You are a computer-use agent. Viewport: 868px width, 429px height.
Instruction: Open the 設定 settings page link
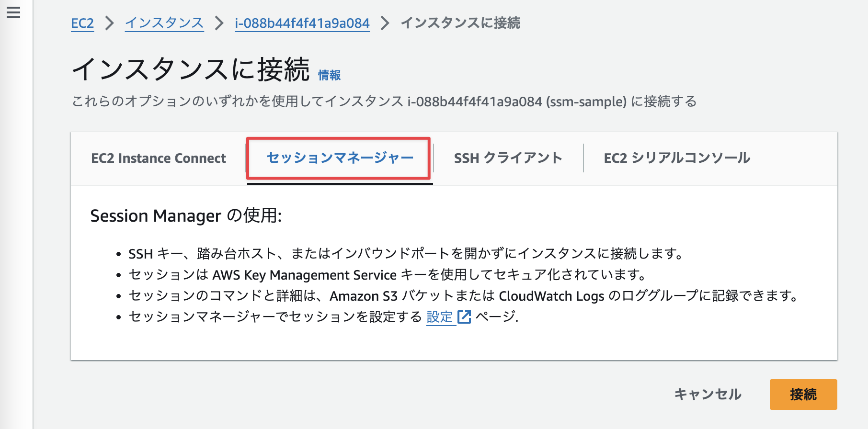coord(440,317)
